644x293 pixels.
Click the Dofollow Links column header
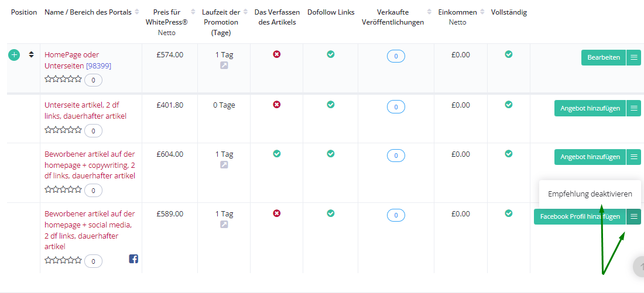pyautogui.click(x=331, y=12)
